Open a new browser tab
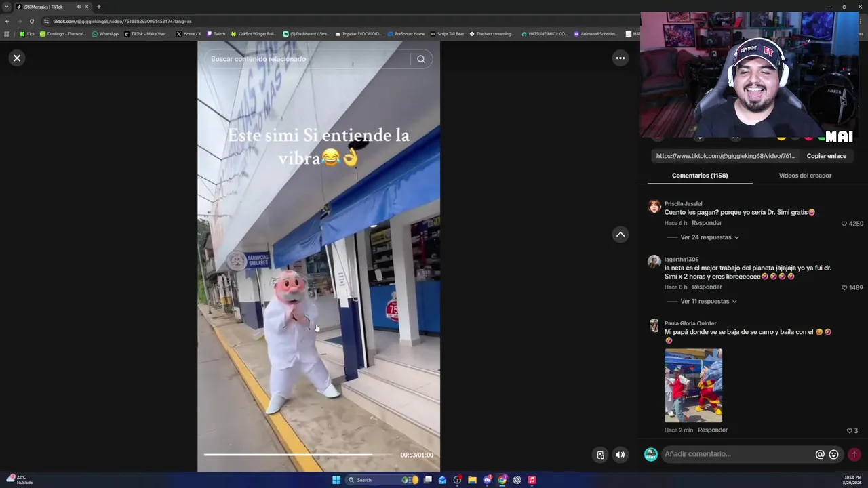 (x=98, y=7)
